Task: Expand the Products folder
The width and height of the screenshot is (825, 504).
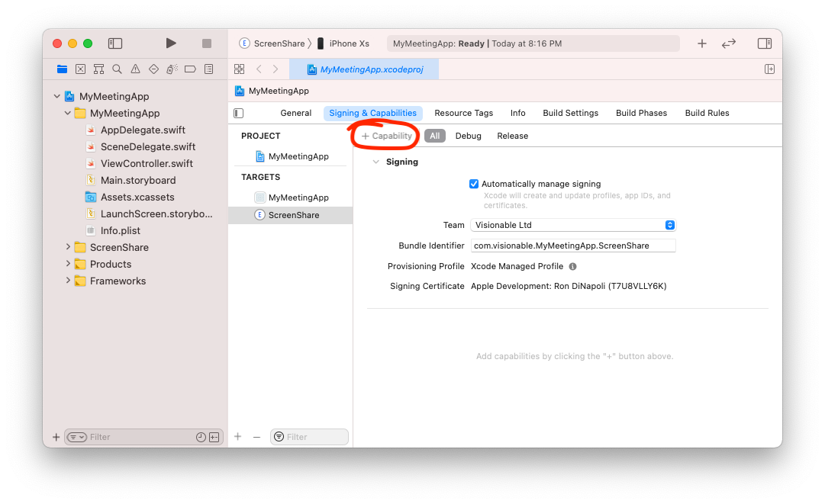Action: pyautogui.click(x=67, y=263)
